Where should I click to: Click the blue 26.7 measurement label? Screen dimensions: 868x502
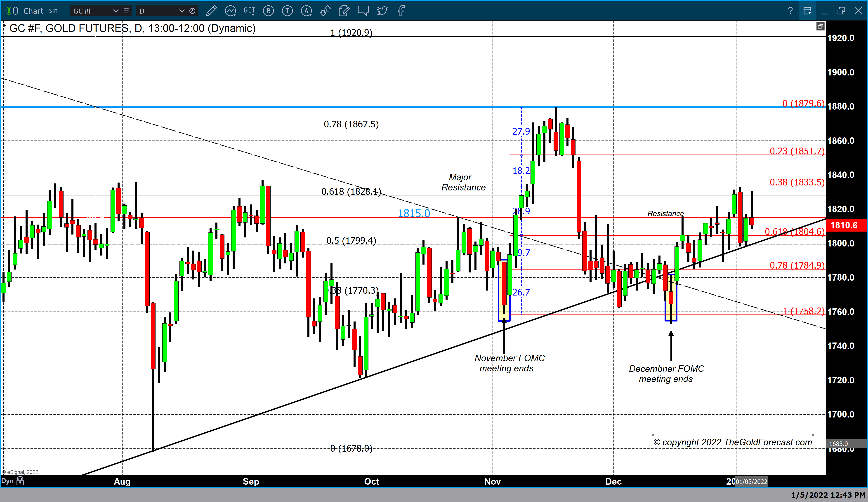tap(521, 292)
